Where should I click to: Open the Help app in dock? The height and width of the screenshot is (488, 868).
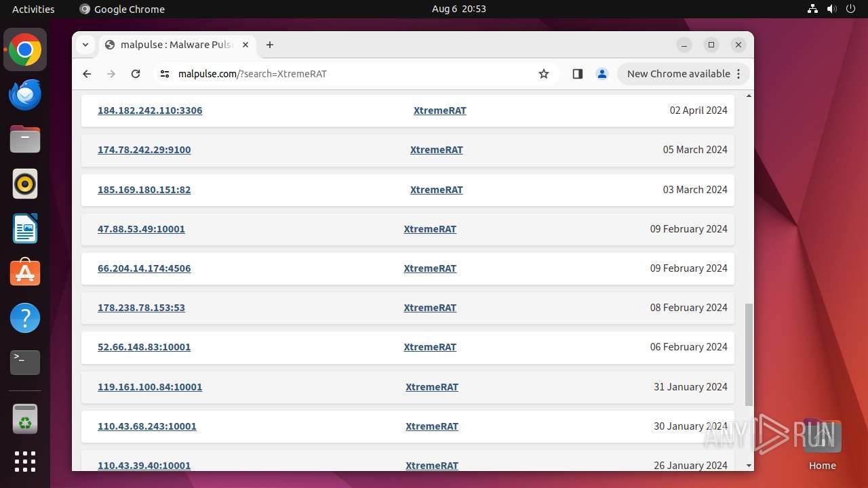[x=25, y=318]
